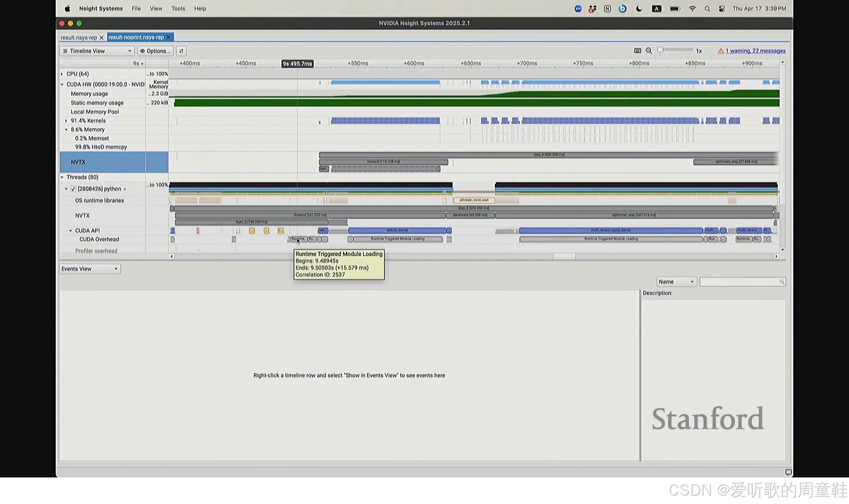Click the Wi-Fi status icon
The width and height of the screenshot is (849, 504).
point(692,9)
